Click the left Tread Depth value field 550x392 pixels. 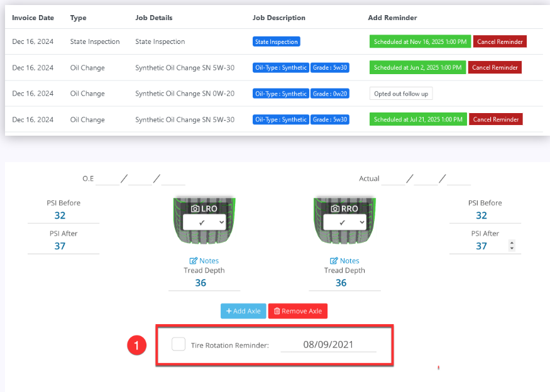tap(204, 284)
